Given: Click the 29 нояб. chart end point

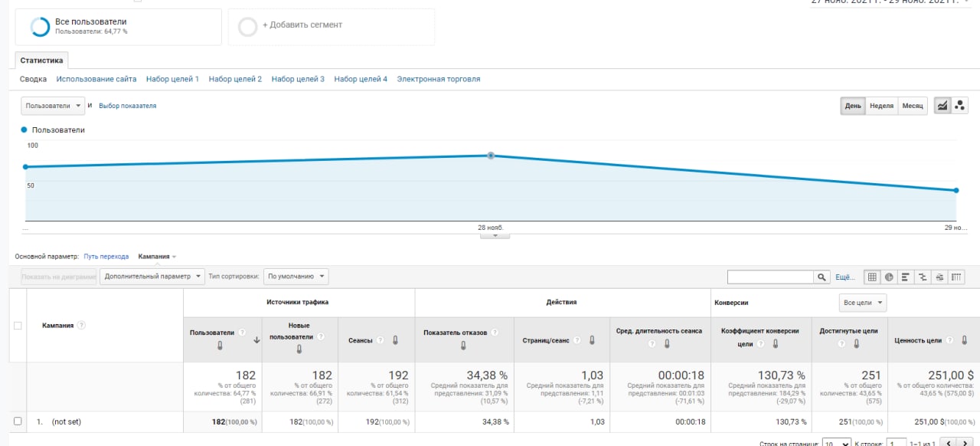Looking at the screenshot, I should 956,190.
